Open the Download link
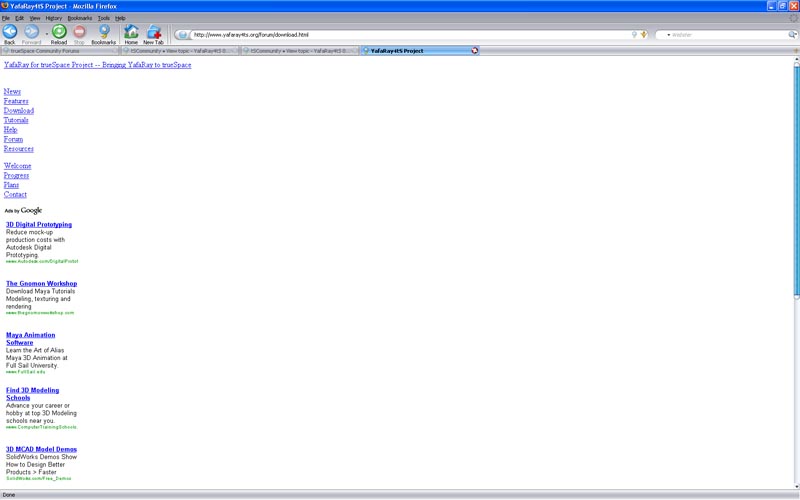Viewport: 800px width, 500px height. (19, 110)
